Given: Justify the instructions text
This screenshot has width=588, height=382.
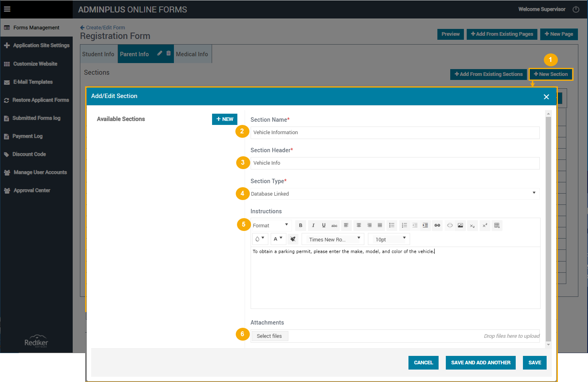Looking at the screenshot, I should (x=380, y=225).
